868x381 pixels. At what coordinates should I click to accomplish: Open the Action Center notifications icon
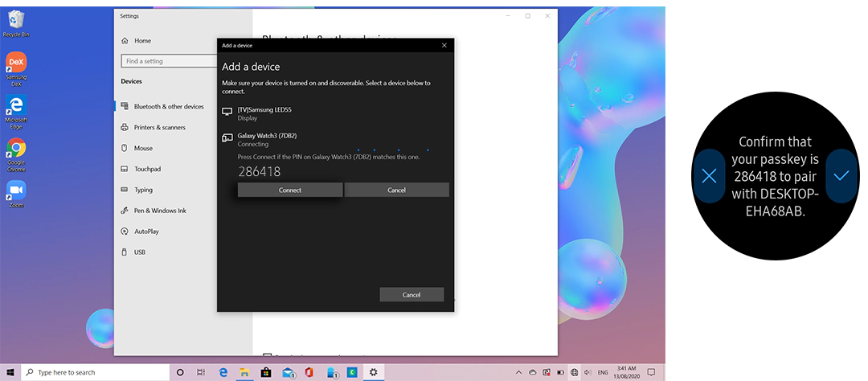[651, 372]
